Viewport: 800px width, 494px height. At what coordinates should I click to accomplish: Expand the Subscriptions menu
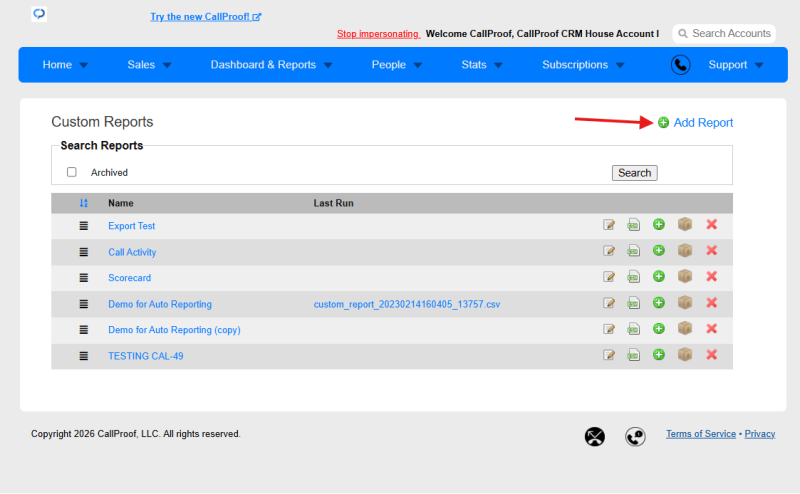click(x=583, y=65)
